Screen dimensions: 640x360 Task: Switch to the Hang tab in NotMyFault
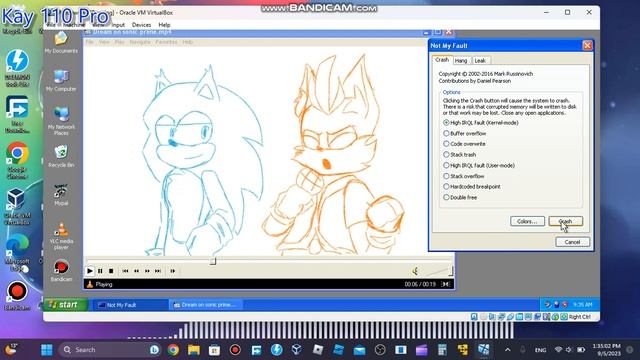[461, 60]
